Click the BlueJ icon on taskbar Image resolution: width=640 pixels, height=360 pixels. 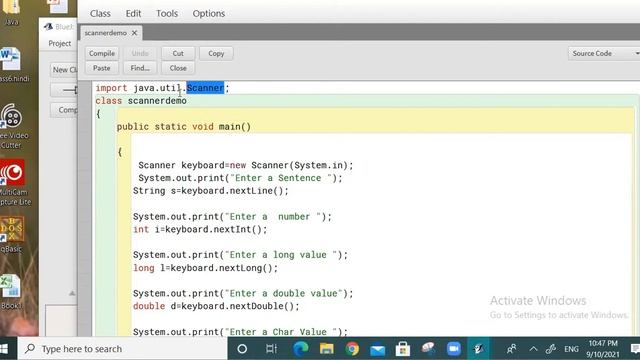point(479,349)
